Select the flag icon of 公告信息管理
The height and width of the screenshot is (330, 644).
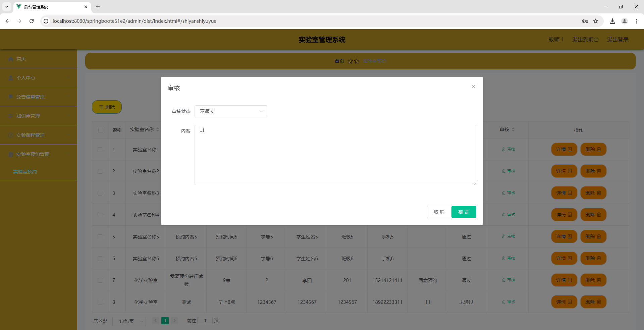pos(11,97)
